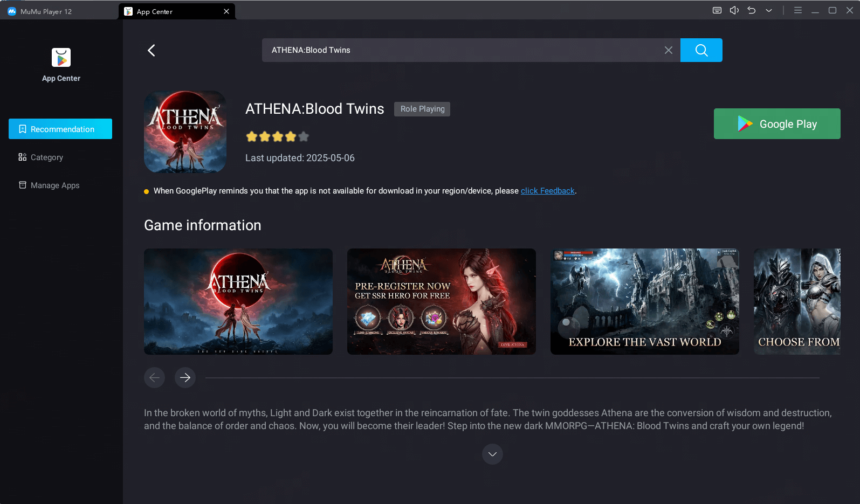Click the back arrow icon
860x504 pixels.
(x=152, y=50)
